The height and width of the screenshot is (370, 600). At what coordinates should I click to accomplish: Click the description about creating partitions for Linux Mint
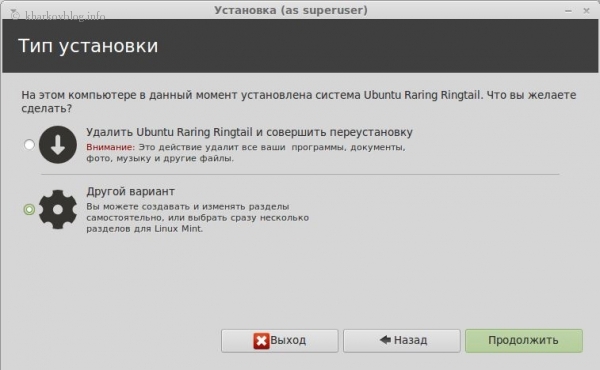[197, 218]
